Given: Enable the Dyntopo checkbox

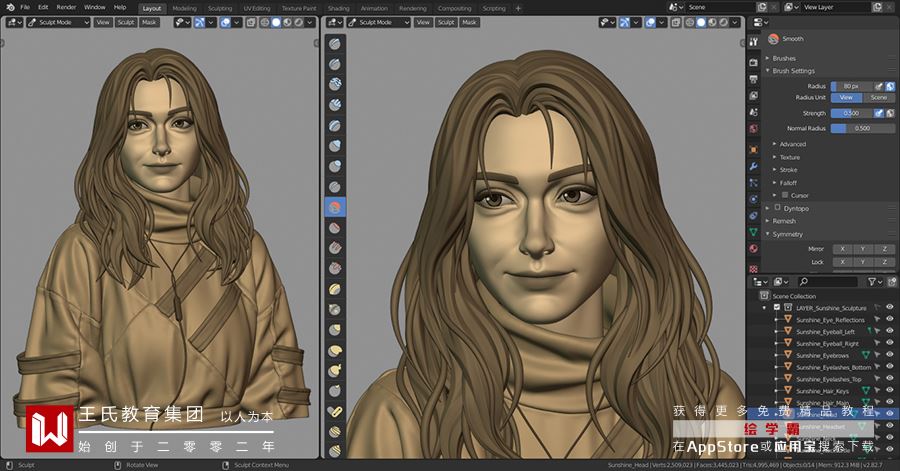Looking at the screenshot, I should 778,208.
